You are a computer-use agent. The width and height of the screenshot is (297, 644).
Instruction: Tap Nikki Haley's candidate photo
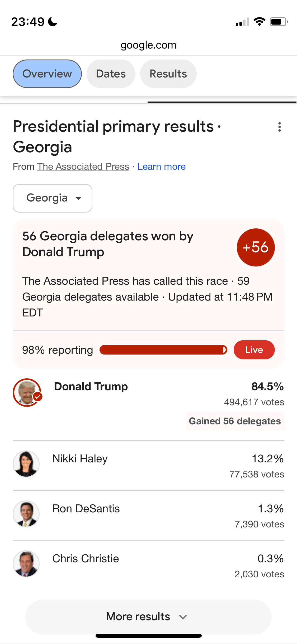26,464
